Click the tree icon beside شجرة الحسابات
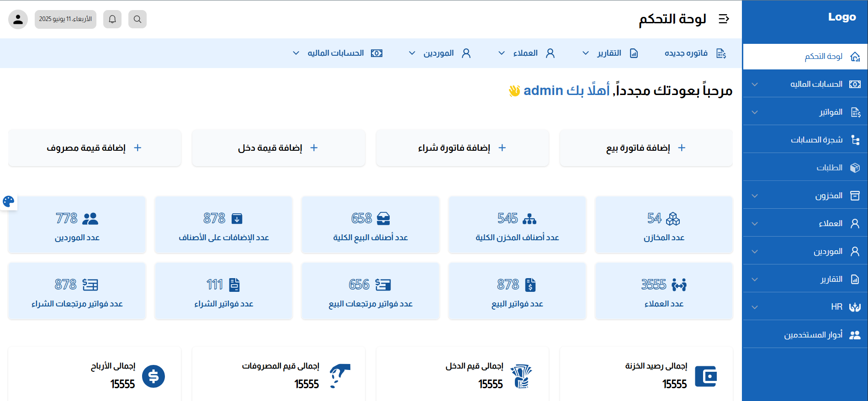The height and width of the screenshot is (401, 868). pyautogui.click(x=856, y=140)
